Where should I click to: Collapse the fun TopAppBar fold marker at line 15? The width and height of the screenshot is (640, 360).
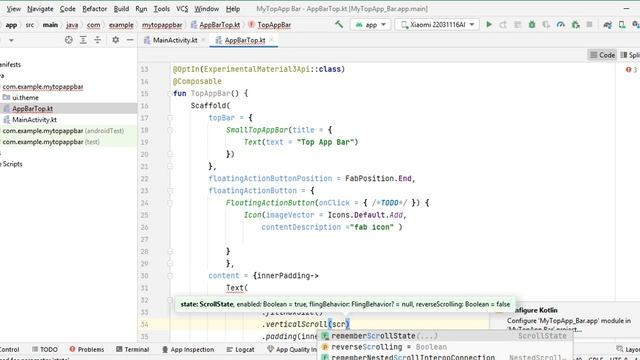point(170,93)
